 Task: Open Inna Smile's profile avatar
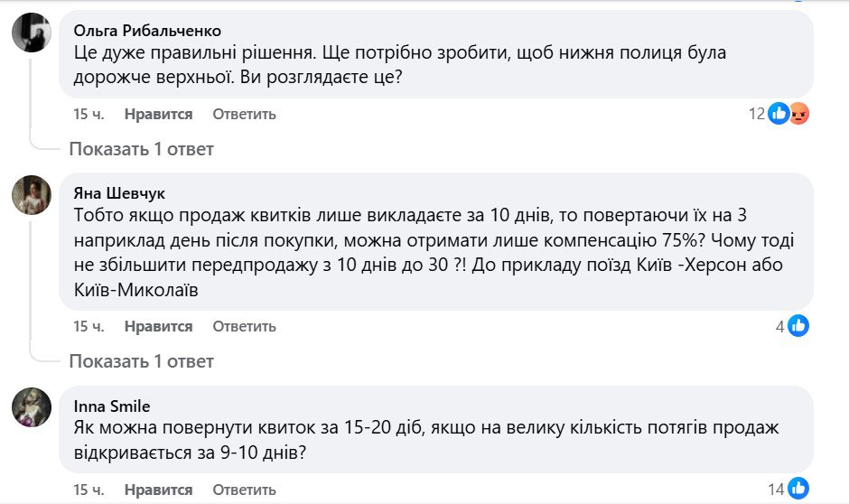tap(31, 407)
